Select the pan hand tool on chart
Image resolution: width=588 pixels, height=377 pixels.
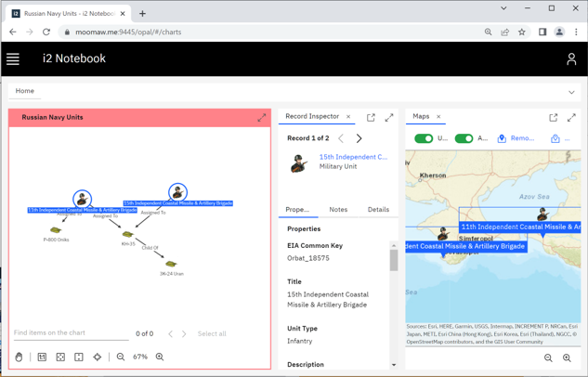[19, 357]
